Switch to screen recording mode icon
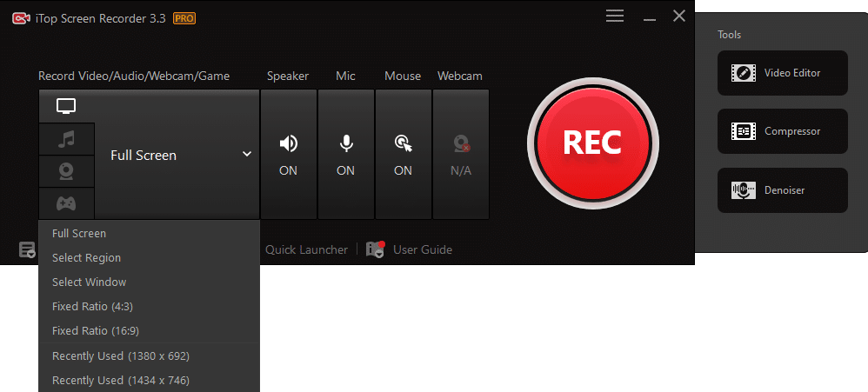 [66, 106]
